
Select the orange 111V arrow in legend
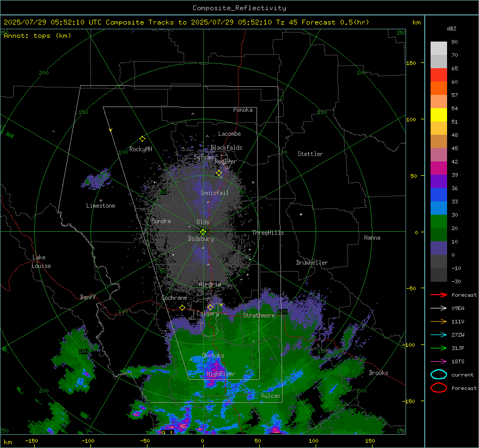[x=439, y=321]
